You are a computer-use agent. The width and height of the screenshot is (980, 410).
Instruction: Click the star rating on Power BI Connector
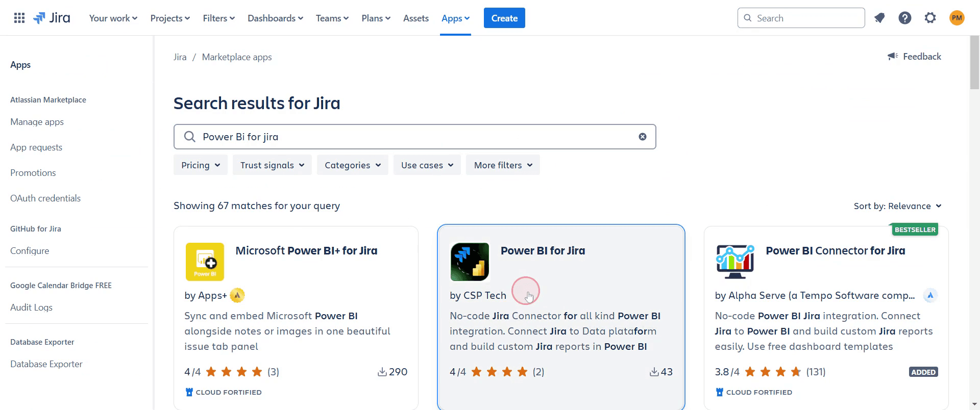click(x=773, y=372)
